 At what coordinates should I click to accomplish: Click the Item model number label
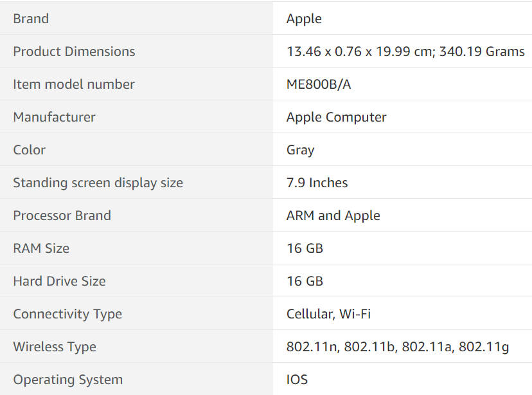pos(74,84)
